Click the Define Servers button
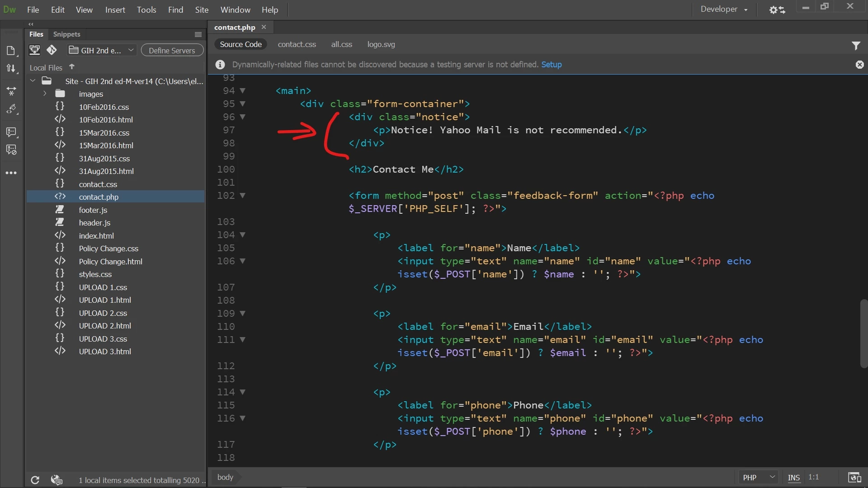The width and height of the screenshot is (868, 488). tap(172, 50)
